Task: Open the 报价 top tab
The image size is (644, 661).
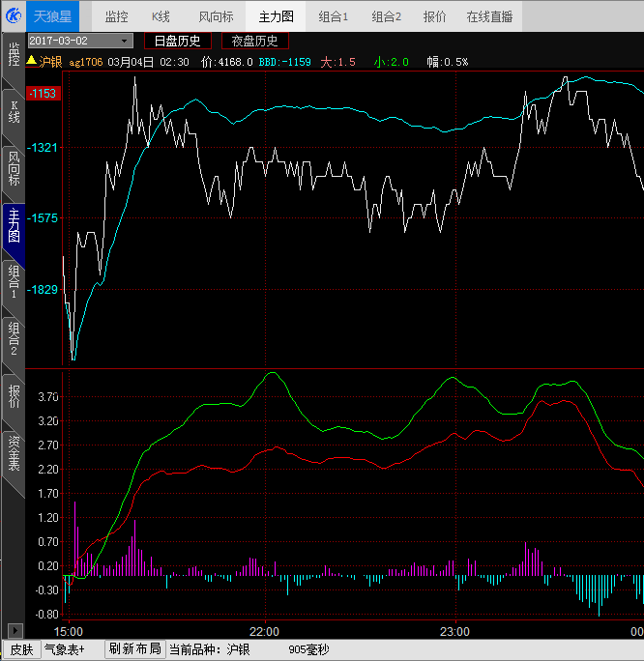Action: (434, 16)
